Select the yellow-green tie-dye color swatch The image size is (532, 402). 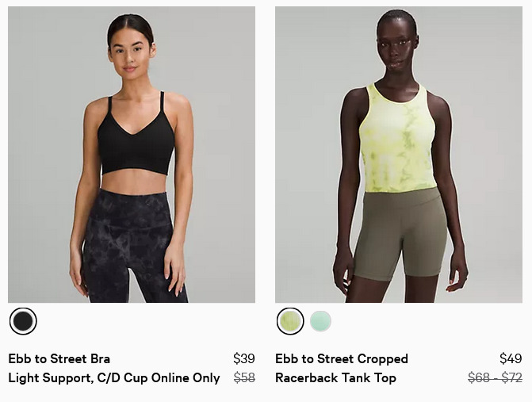pos(290,321)
